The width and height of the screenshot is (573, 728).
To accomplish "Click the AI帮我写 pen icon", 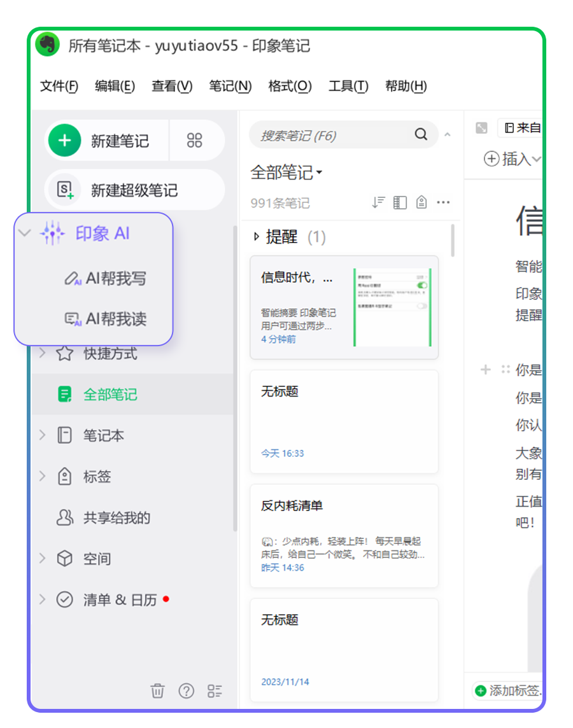I will 73,278.
